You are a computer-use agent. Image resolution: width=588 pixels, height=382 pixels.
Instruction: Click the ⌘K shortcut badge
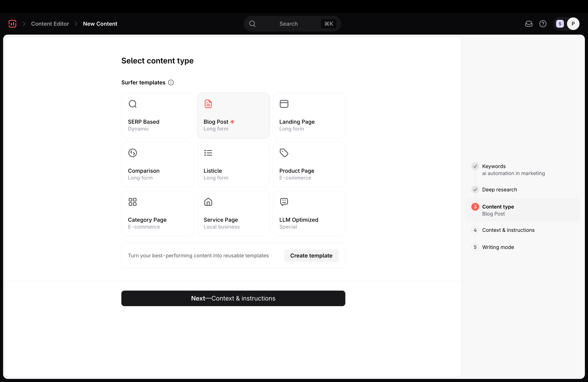tap(329, 24)
